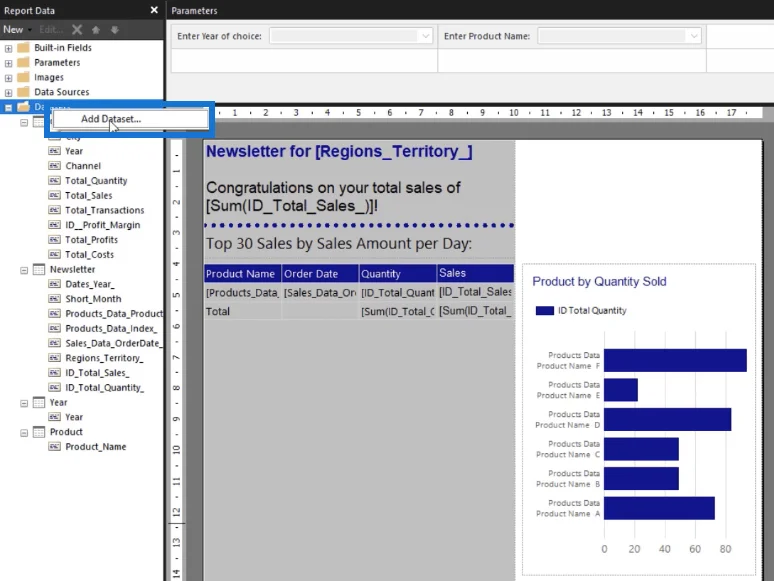Select the Products_Data_Product field
Screen dimensions: 774x581
[114, 314]
